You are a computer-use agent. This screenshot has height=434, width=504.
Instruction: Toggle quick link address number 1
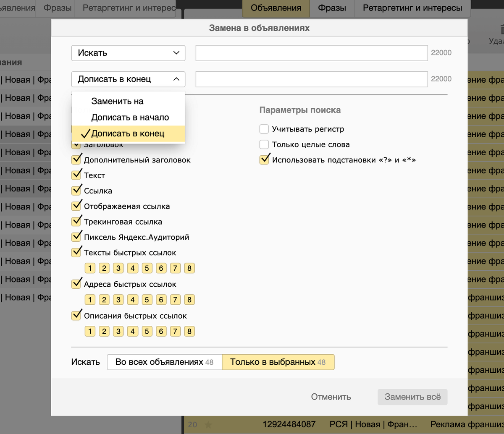click(90, 300)
